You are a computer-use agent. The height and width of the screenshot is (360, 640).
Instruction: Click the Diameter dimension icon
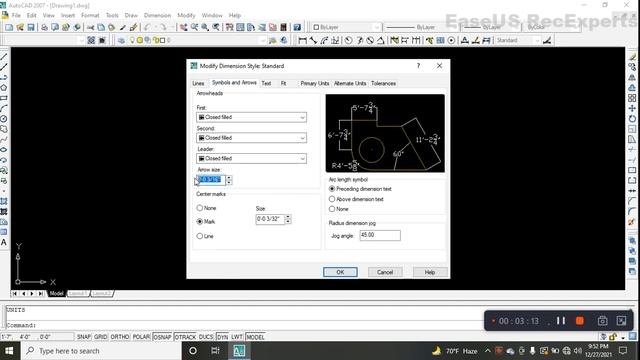[x=370, y=40]
